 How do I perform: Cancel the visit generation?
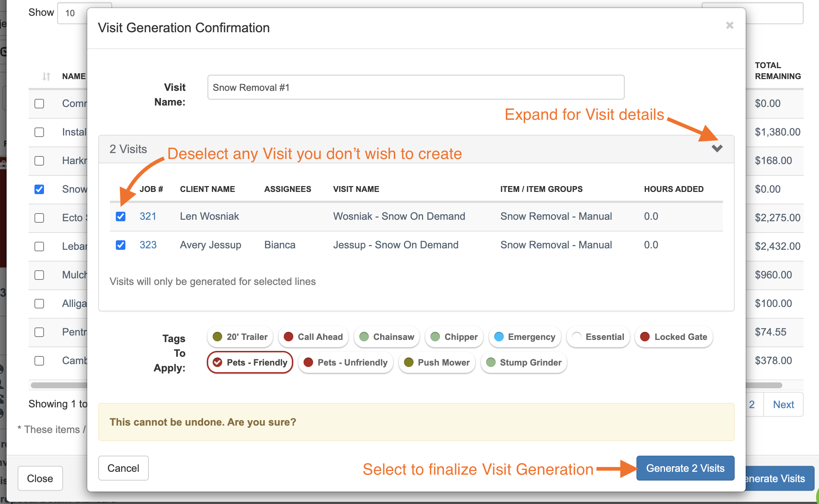coord(123,468)
